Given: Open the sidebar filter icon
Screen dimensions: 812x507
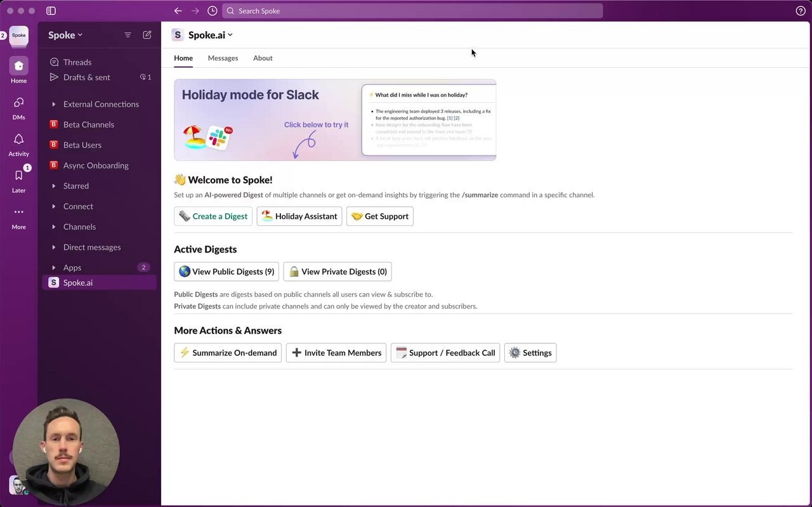Looking at the screenshot, I should pos(128,35).
